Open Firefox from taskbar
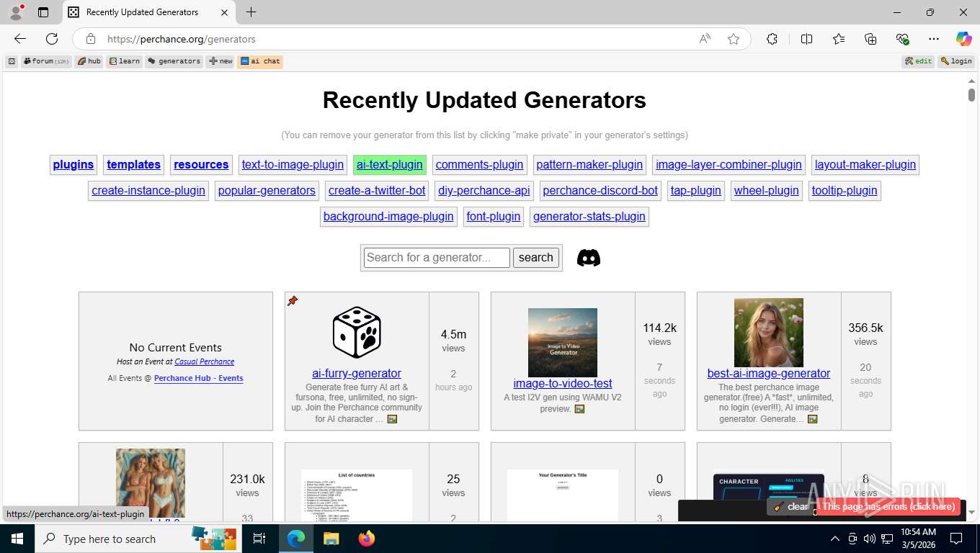 pyautogui.click(x=367, y=539)
